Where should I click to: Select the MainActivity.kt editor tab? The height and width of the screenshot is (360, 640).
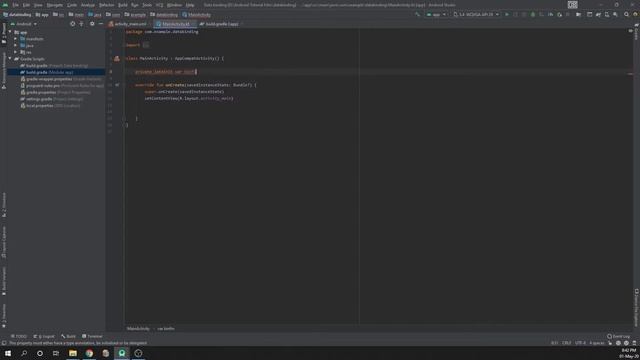pyautogui.click(x=176, y=24)
